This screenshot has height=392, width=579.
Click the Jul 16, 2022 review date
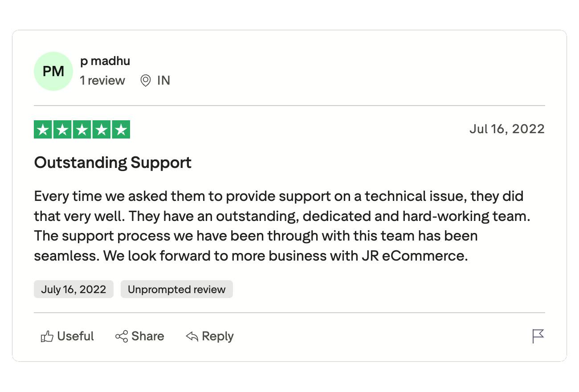pos(507,129)
